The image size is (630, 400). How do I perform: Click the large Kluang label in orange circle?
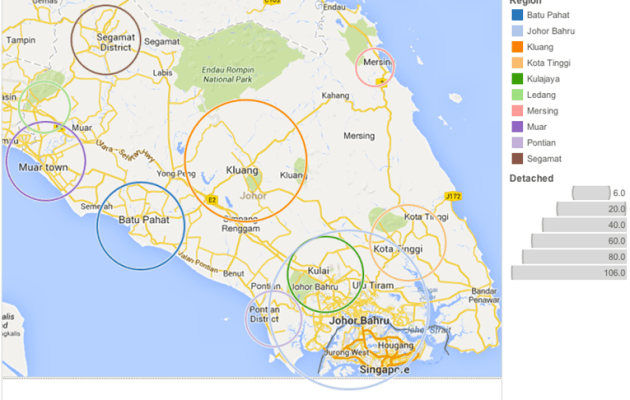(242, 170)
